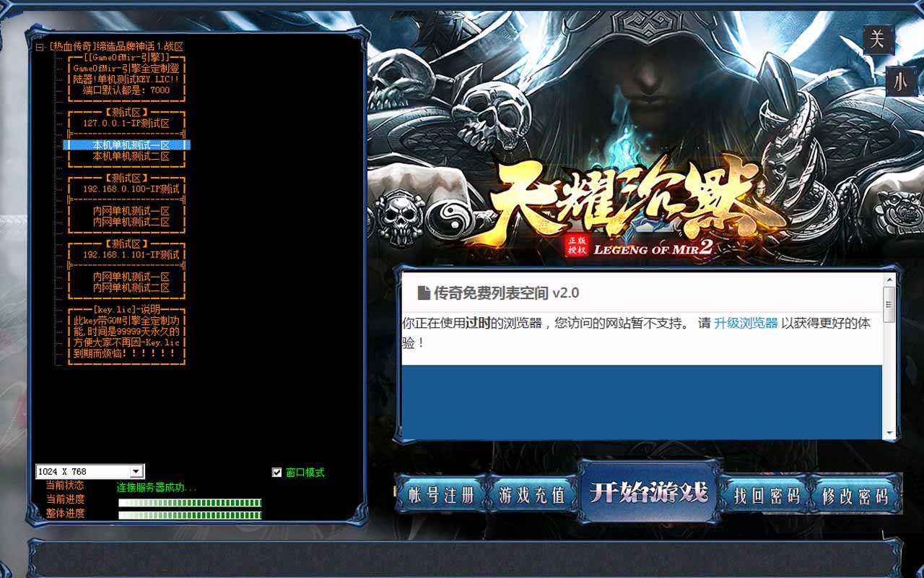Click the scroll down arrow in the web panel

pos(889,433)
